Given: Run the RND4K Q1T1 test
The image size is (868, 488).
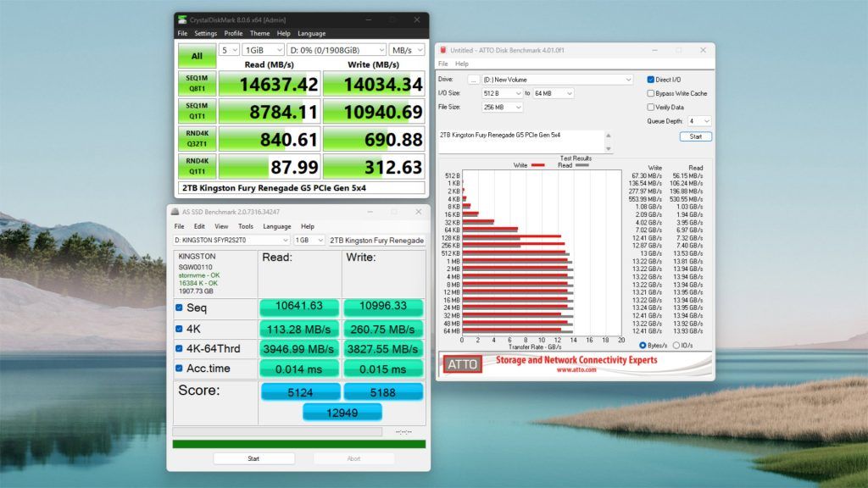Looking at the screenshot, I should (197, 167).
